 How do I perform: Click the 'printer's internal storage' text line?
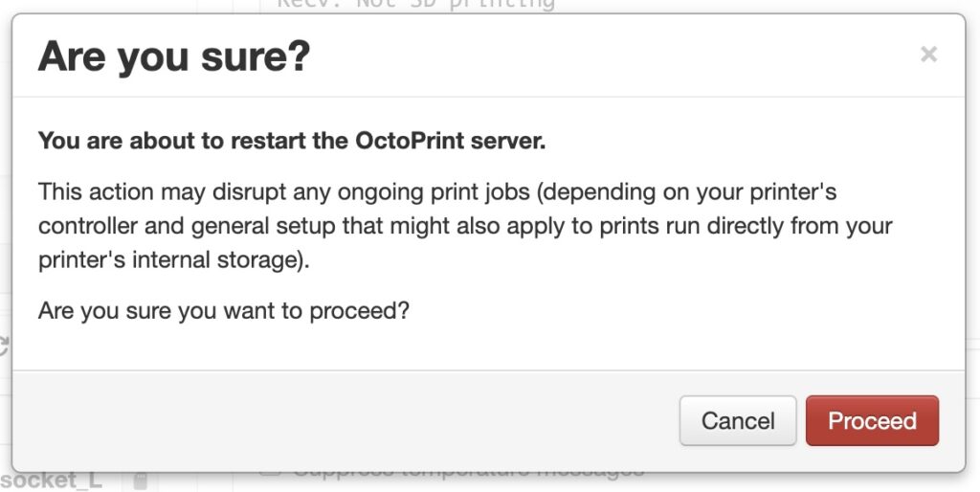[x=174, y=261]
